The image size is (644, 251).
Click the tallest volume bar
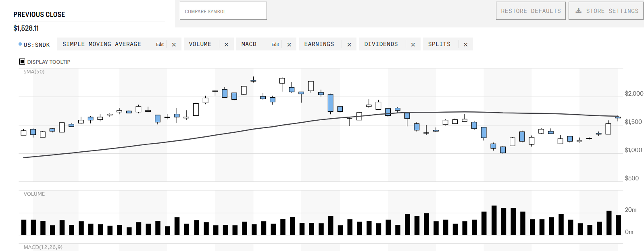(494, 220)
